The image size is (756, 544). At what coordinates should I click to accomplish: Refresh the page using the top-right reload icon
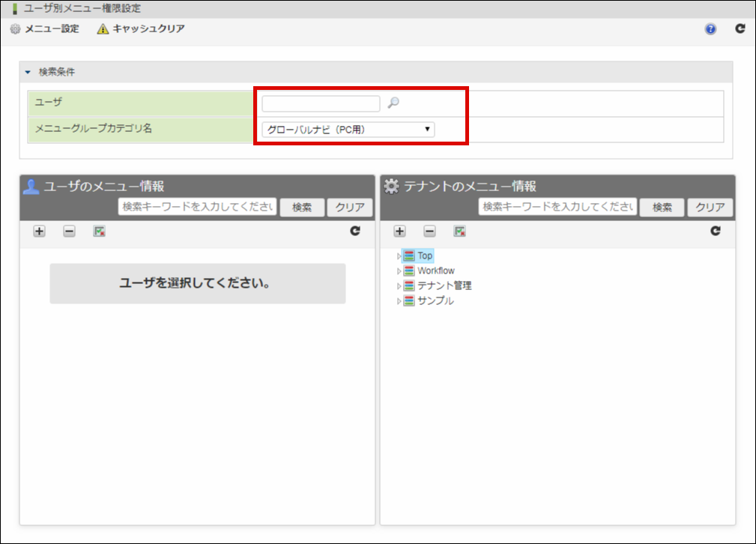coord(740,28)
